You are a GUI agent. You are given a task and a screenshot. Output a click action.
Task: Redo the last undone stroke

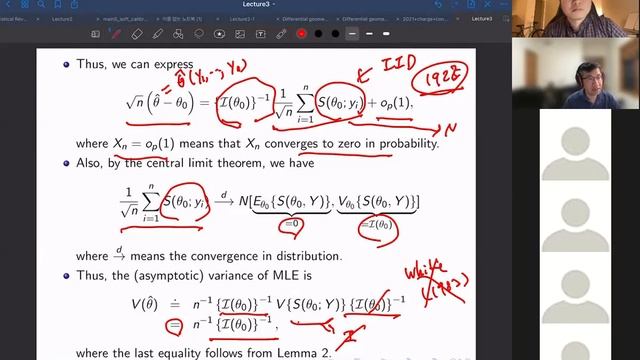455,4
